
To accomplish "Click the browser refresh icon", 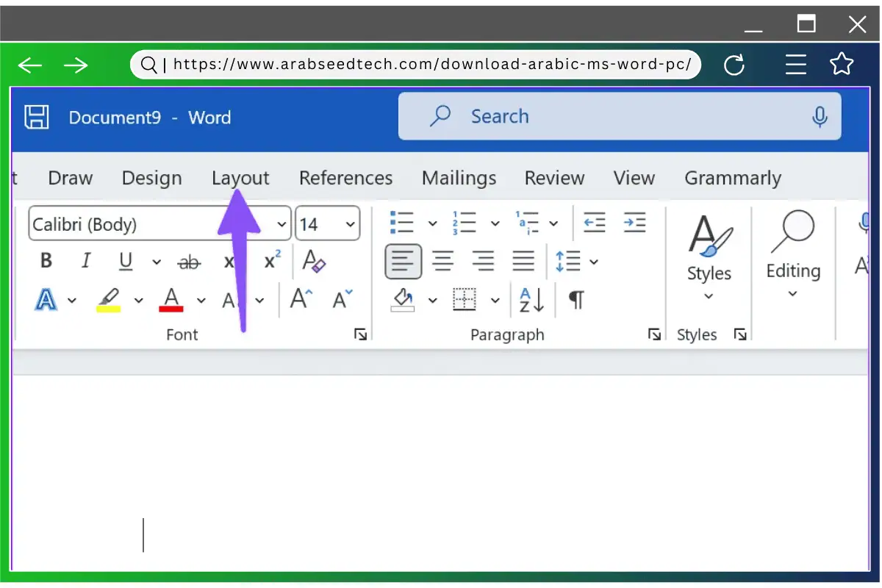I will coord(734,65).
